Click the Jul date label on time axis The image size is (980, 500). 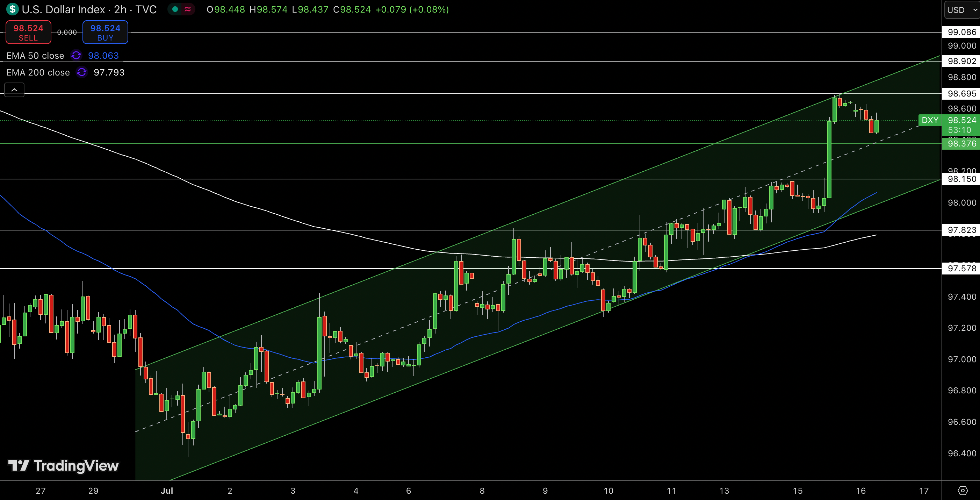167,491
